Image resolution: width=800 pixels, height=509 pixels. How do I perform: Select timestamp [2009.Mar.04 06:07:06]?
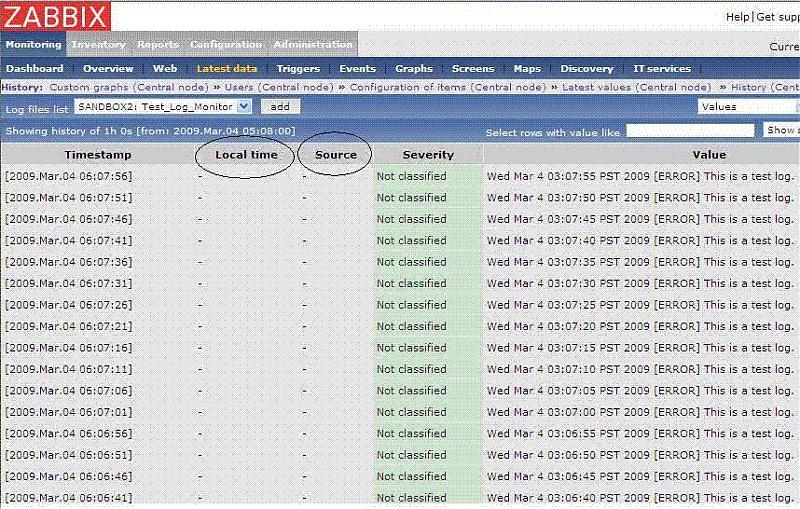68,390
